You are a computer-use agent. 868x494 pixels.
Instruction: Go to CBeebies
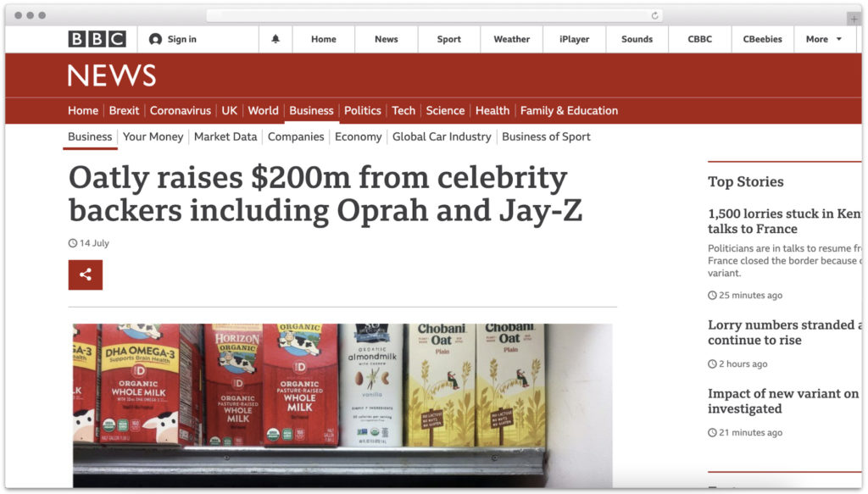click(762, 39)
